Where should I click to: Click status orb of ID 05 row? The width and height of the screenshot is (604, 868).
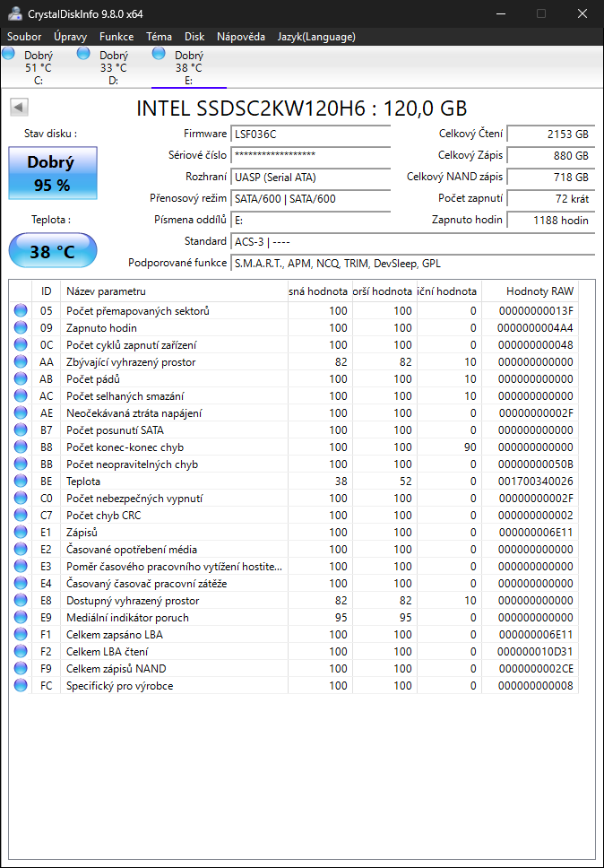pyautogui.click(x=21, y=311)
